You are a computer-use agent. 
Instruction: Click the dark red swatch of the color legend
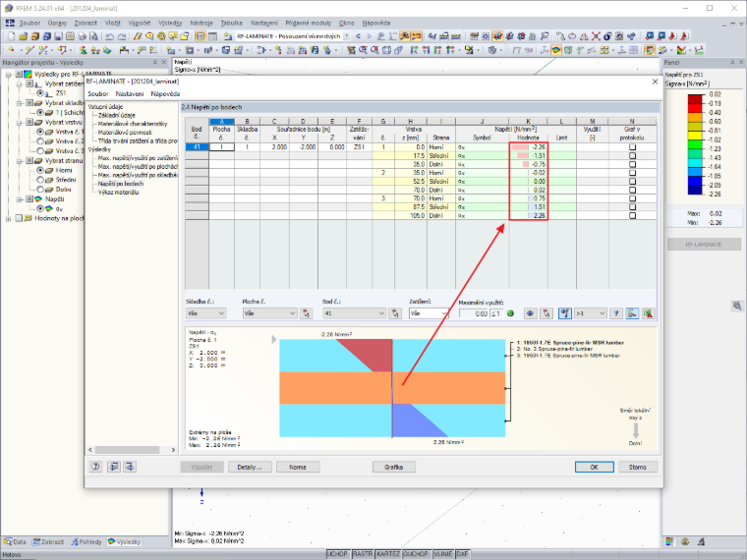(x=696, y=99)
